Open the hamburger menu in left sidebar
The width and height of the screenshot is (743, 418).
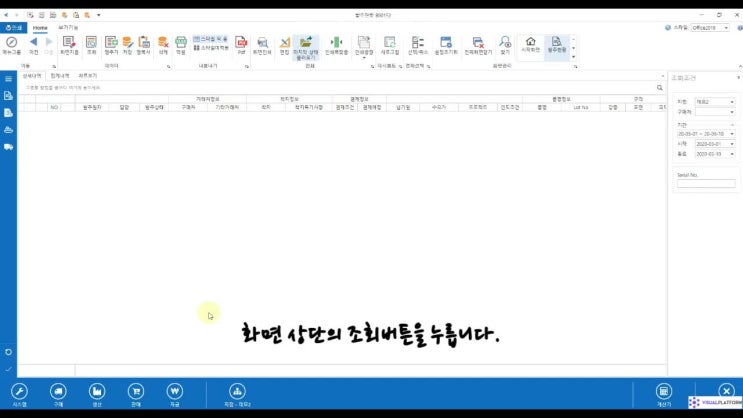coord(9,79)
